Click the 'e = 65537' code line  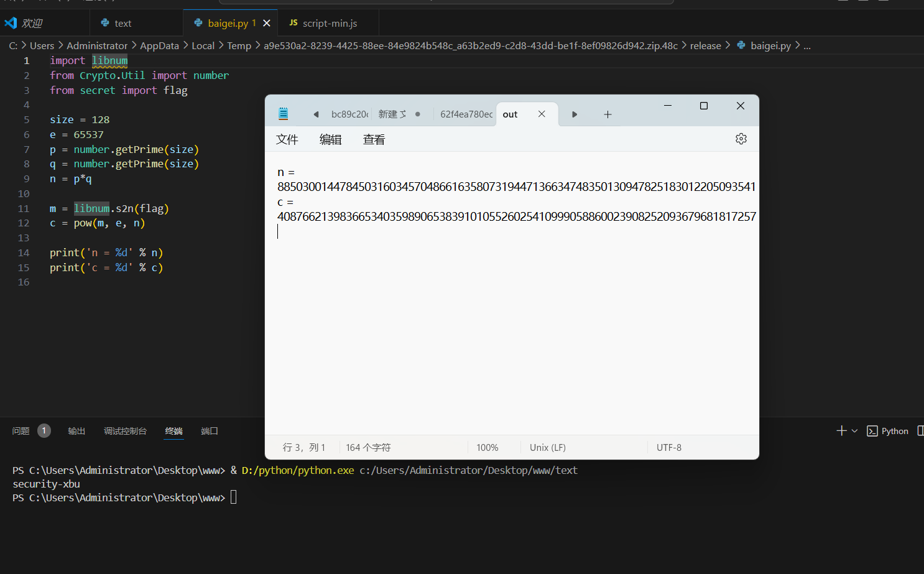click(76, 134)
